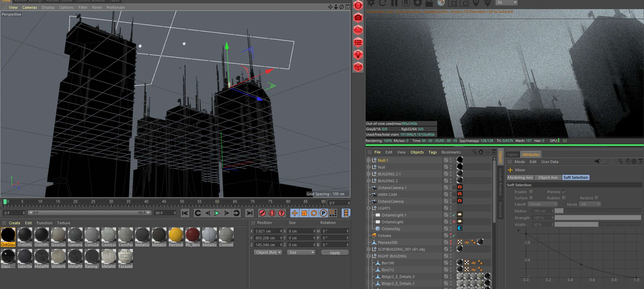The width and height of the screenshot is (644, 289).
Task: Open the Falloff Linear dropdown
Action: (x=542, y=204)
